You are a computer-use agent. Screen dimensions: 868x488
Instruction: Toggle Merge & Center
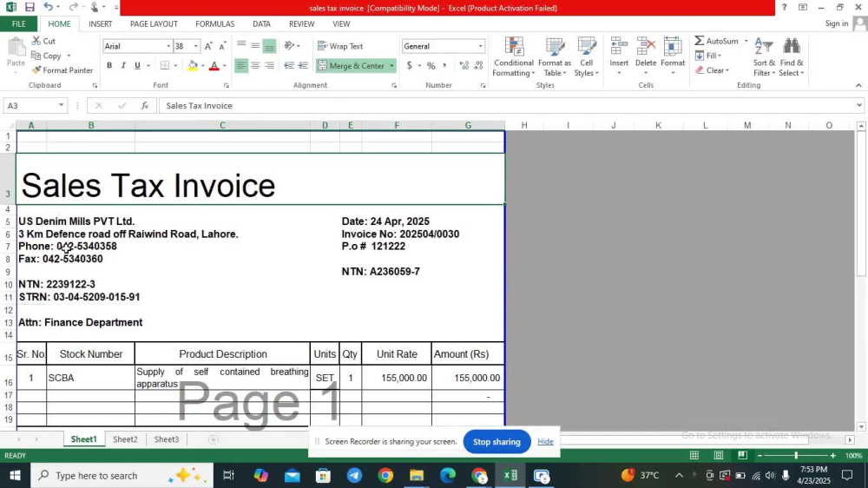352,65
